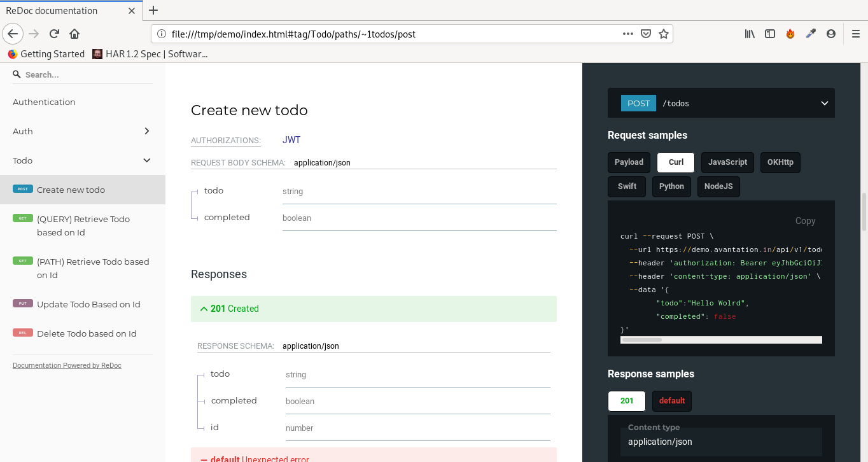Click the page vertical scrollbar thumb
Screen dimensions: 868x462
pyautogui.click(x=864, y=211)
